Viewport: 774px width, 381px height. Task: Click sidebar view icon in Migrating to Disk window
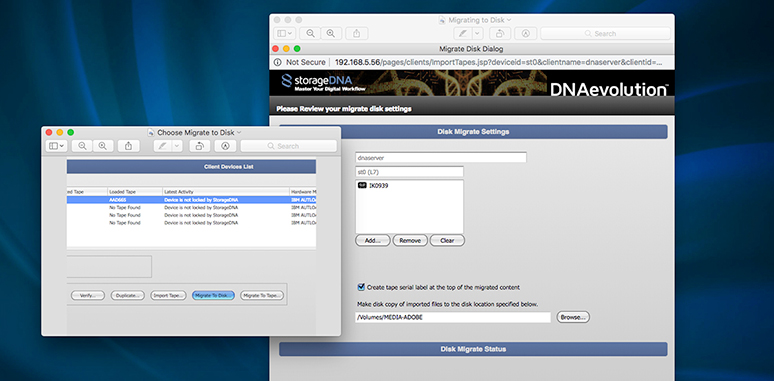point(281,34)
